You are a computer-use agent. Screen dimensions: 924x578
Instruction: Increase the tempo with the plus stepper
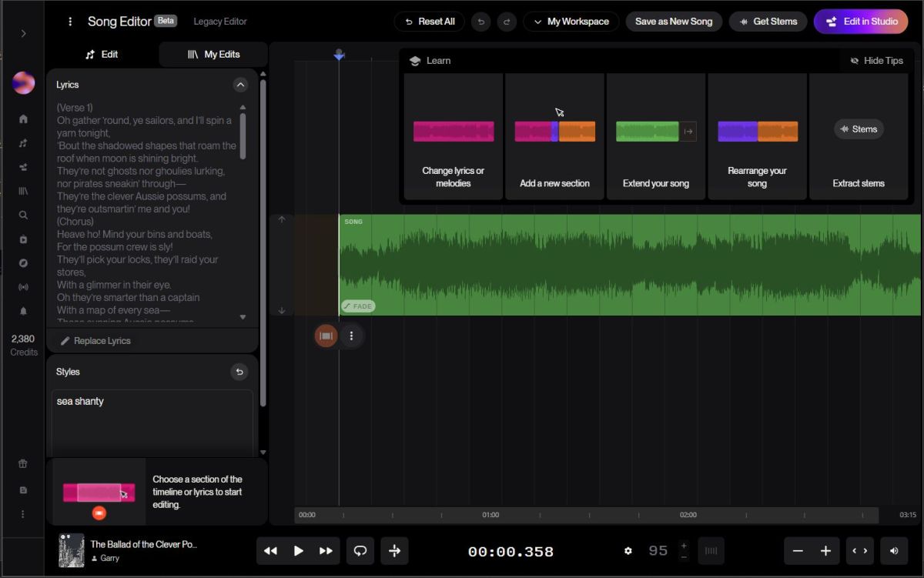[x=684, y=546]
